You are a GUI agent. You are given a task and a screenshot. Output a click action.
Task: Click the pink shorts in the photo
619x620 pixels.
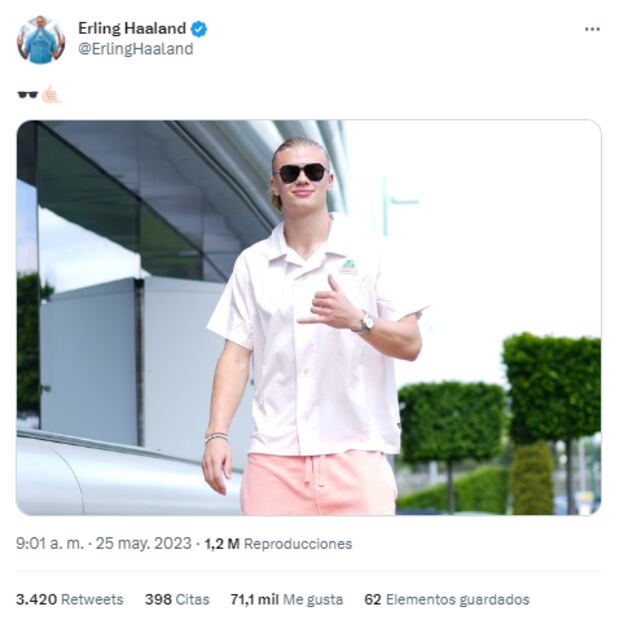[319, 484]
